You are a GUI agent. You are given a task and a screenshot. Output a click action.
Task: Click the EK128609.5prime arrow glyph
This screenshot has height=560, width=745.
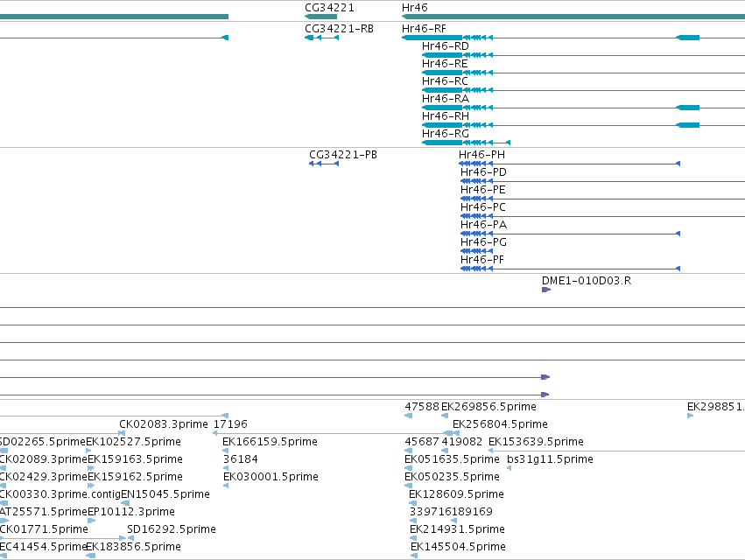click(x=412, y=503)
